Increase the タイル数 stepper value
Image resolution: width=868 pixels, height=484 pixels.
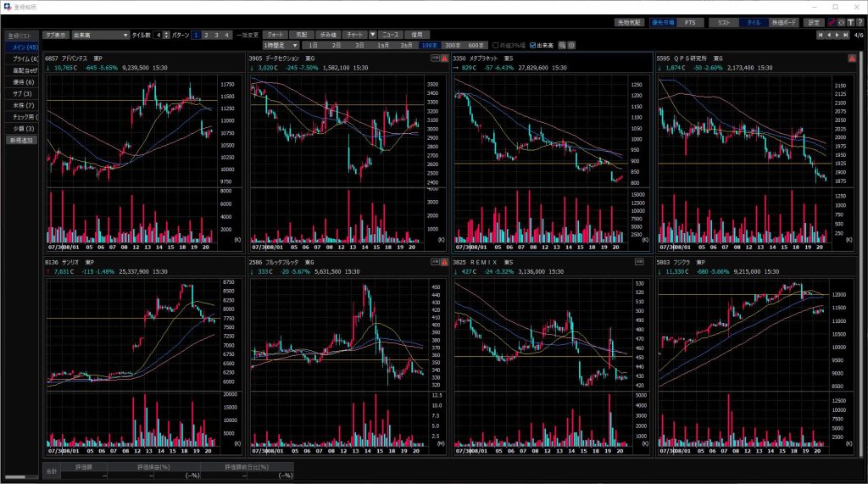tap(166, 33)
